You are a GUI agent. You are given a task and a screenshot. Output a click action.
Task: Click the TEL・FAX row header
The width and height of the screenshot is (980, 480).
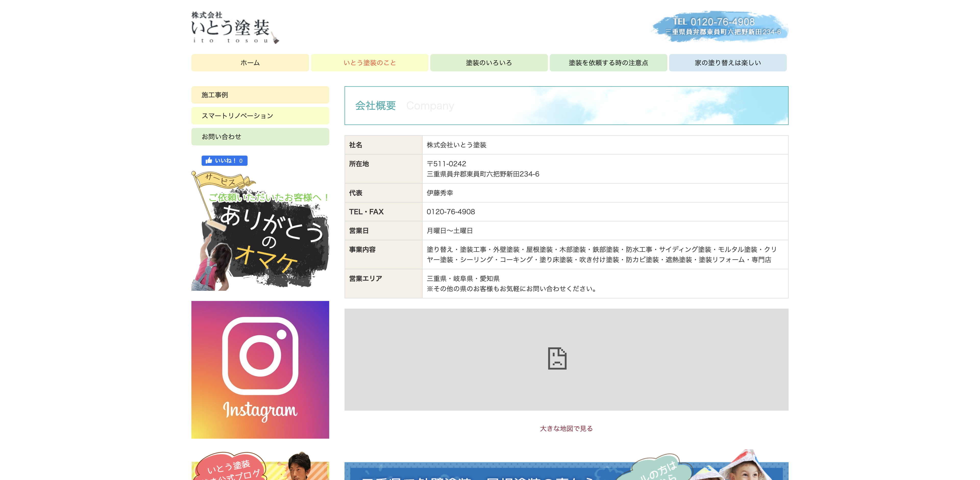pos(384,212)
